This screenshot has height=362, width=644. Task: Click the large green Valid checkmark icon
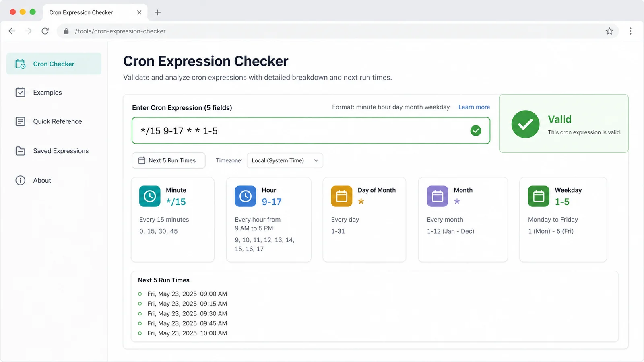pos(525,124)
